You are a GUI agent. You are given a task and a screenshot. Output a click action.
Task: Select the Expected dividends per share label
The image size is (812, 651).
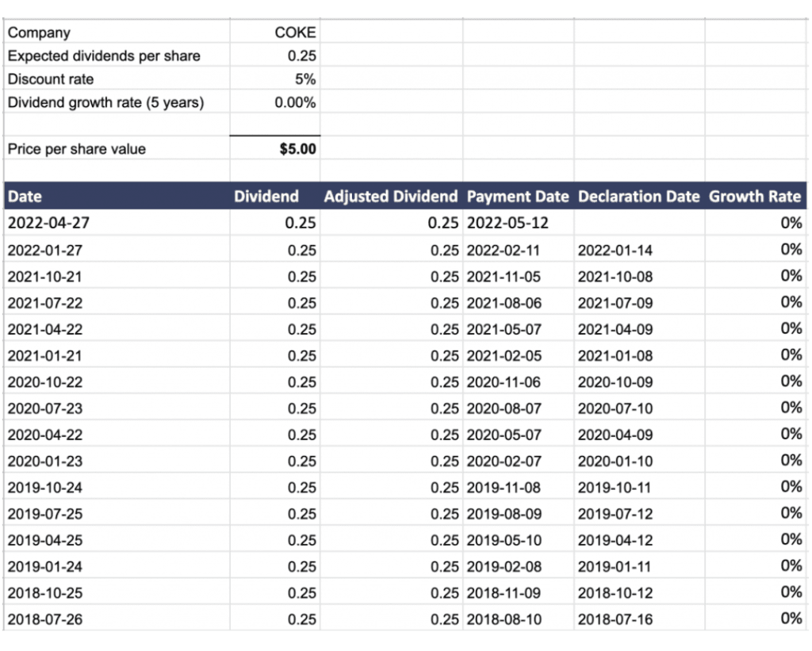[x=104, y=56]
